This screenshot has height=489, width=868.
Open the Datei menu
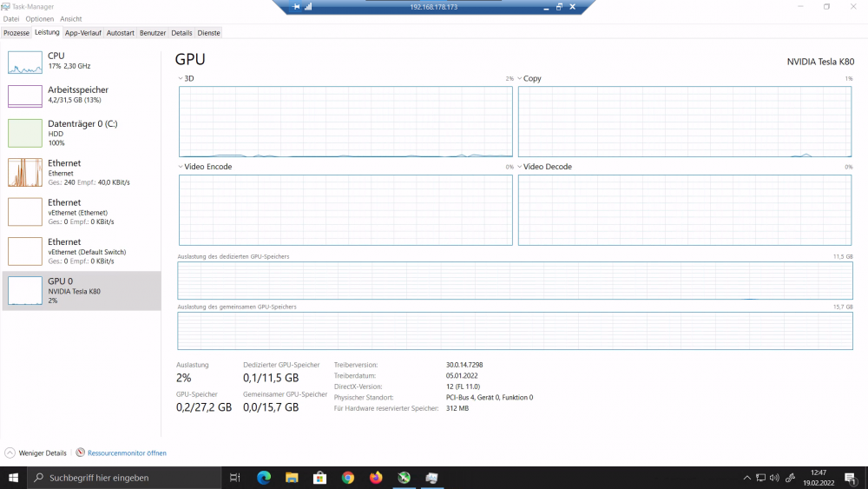click(11, 19)
